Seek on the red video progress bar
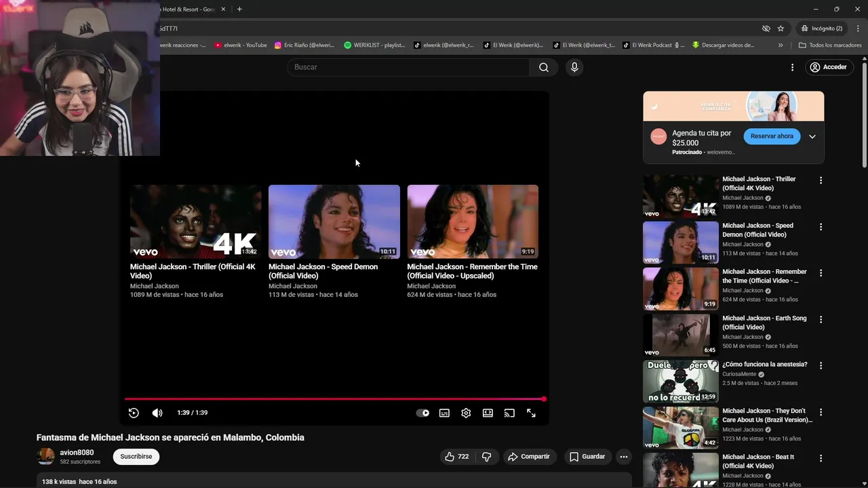The image size is (868, 488). 334,399
